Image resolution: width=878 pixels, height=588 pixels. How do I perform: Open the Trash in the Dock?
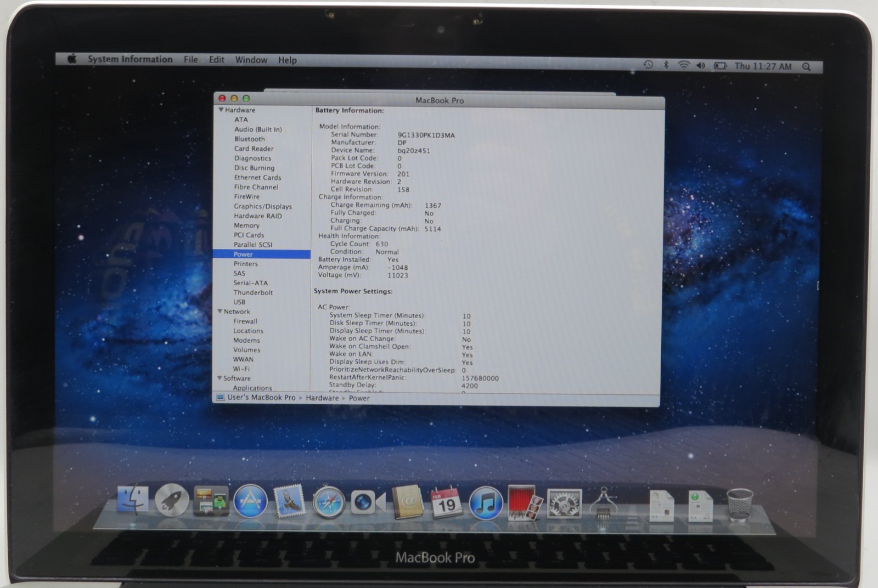(x=740, y=505)
